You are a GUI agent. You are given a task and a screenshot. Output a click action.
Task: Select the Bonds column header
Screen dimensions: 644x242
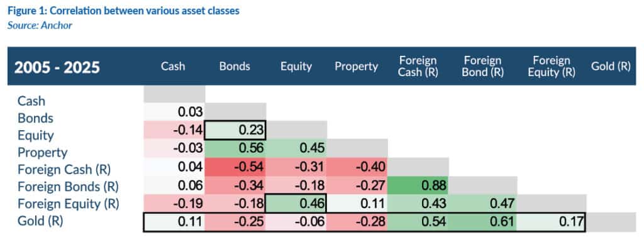click(235, 67)
